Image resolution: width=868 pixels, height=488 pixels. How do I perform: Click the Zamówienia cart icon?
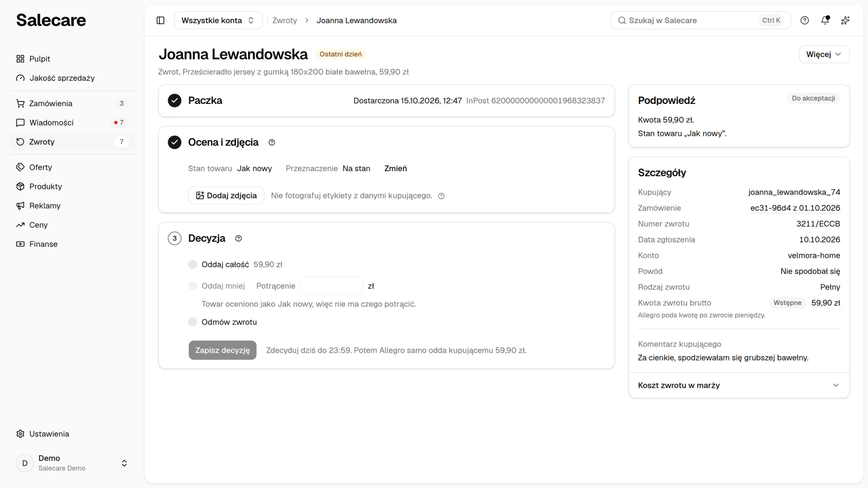20,103
